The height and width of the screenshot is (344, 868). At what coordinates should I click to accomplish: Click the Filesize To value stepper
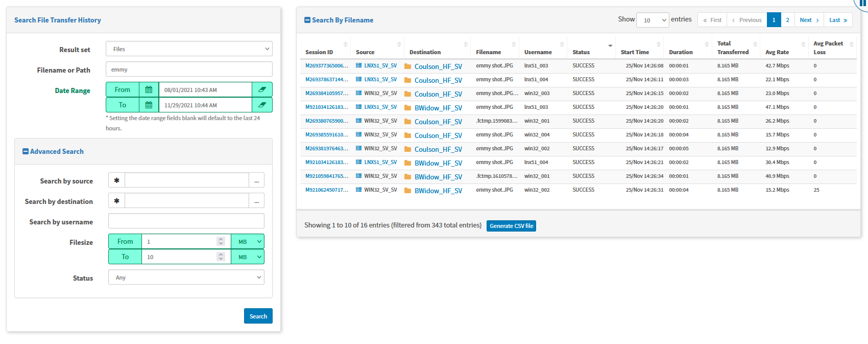(x=221, y=257)
